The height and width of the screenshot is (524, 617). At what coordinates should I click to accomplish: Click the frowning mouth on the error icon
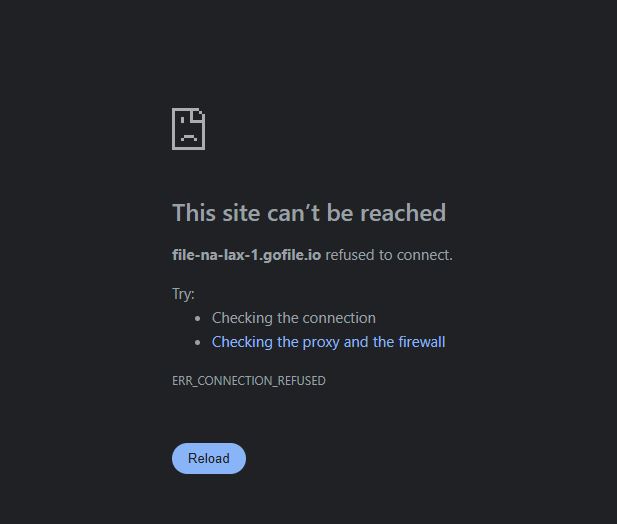coord(189,138)
